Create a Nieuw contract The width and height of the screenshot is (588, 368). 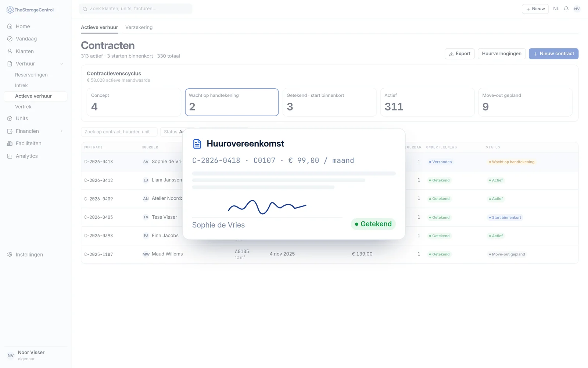coord(553,54)
